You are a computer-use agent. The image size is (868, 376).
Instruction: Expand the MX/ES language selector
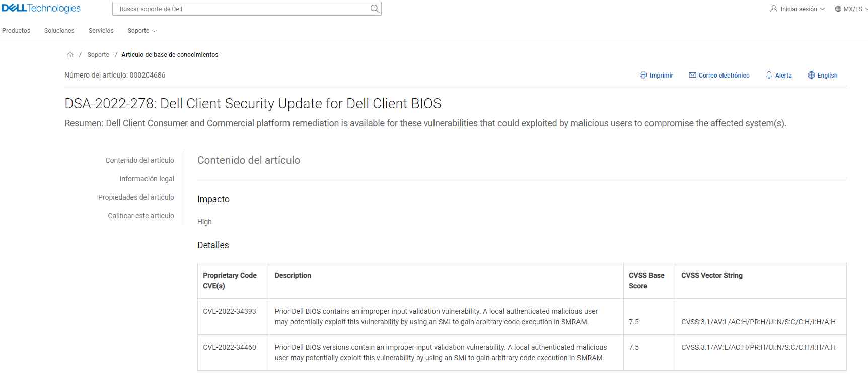pos(852,8)
